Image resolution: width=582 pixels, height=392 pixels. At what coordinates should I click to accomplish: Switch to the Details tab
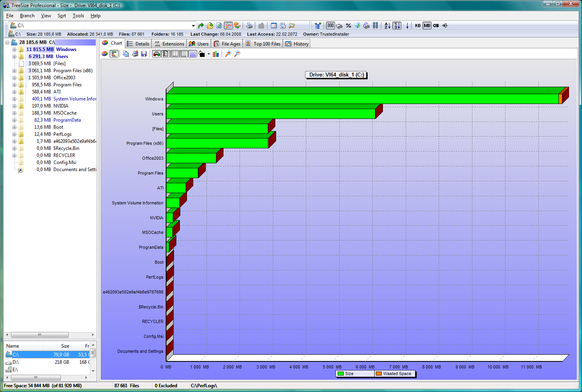point(138,44)
